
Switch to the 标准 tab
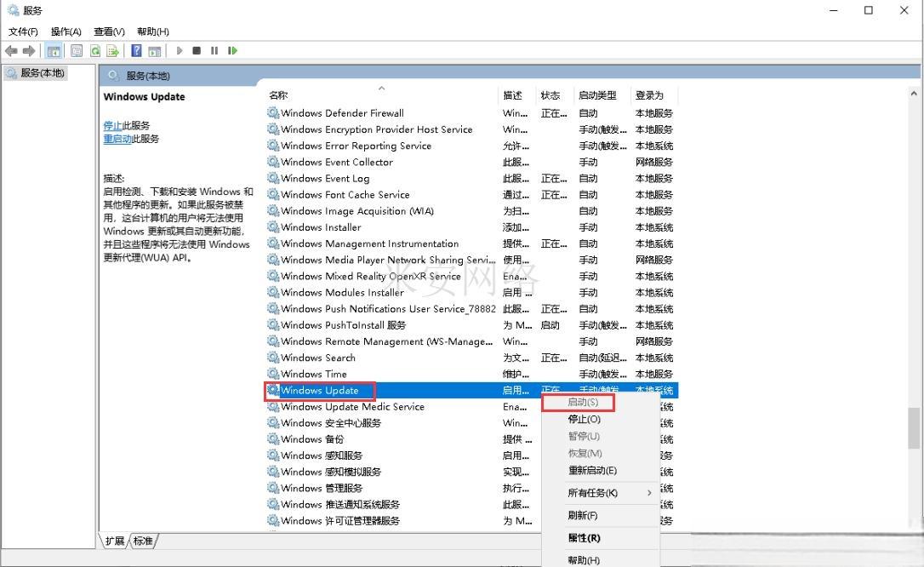[143, 541]
